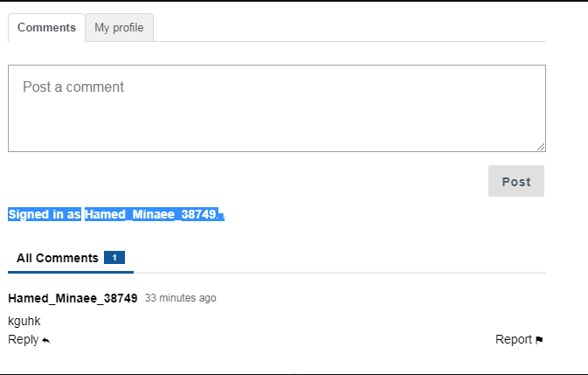Image resolution: width=588 pixels, height=375 pixels.
Task: Click the reply arrow icon
Action: tap(46, 340)
